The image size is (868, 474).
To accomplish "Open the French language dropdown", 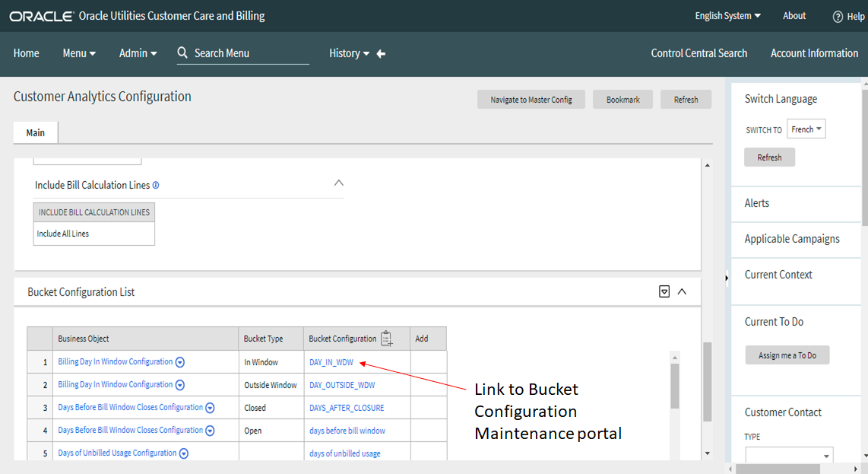I will 806,129.
